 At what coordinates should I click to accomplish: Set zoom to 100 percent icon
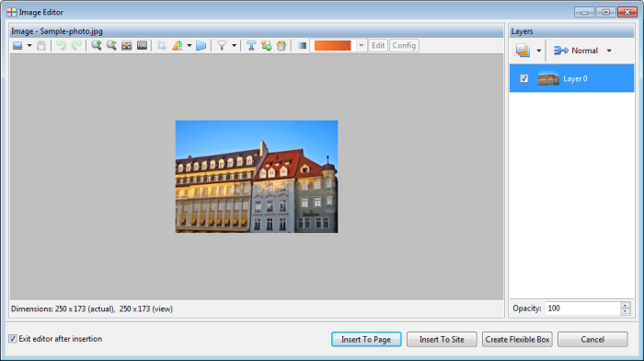[142, 46]
